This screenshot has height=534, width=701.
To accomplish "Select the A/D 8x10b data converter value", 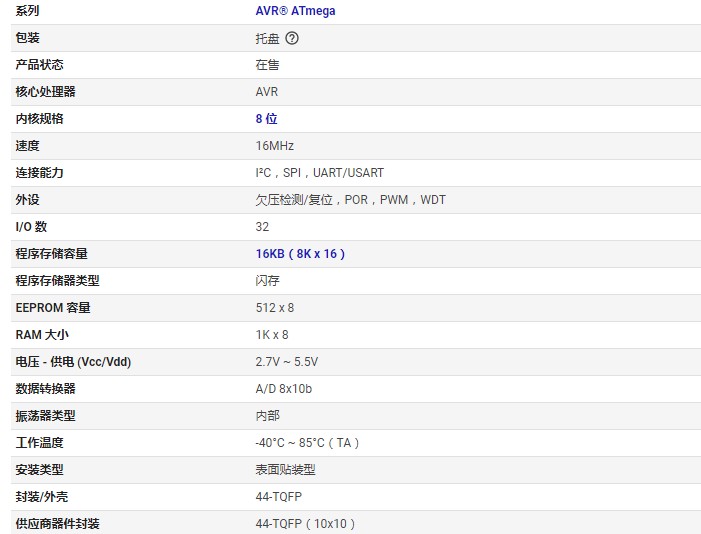I will pos(283,389).
